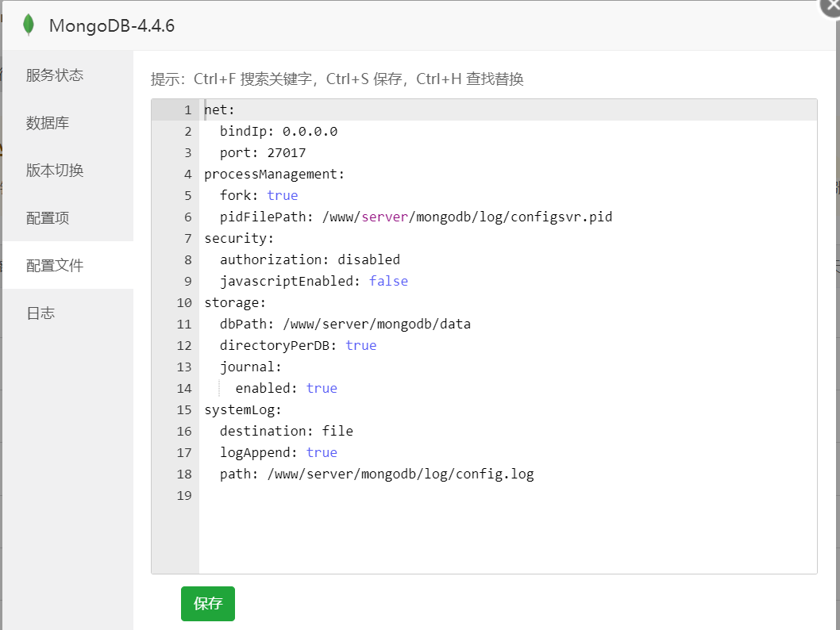Click the green 保存 button
This screenshot has width=840, height=630.
click(208, 604)
